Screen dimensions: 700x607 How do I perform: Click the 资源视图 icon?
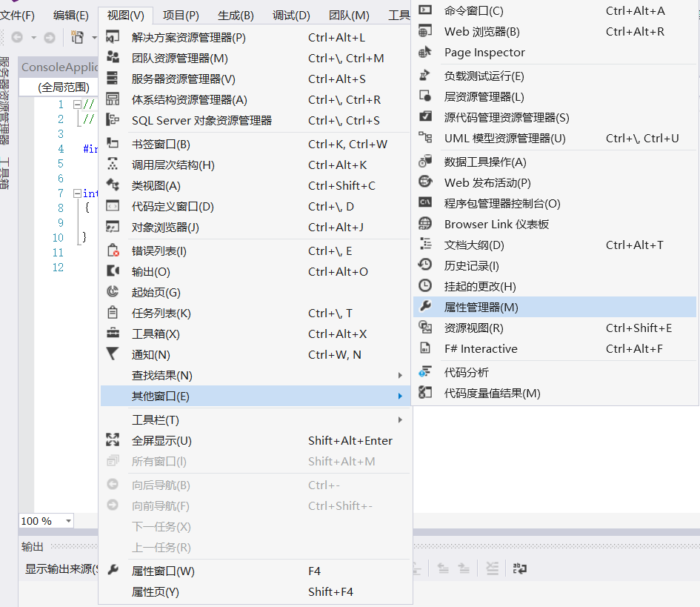pyautogui.click(x=425, y=328)
